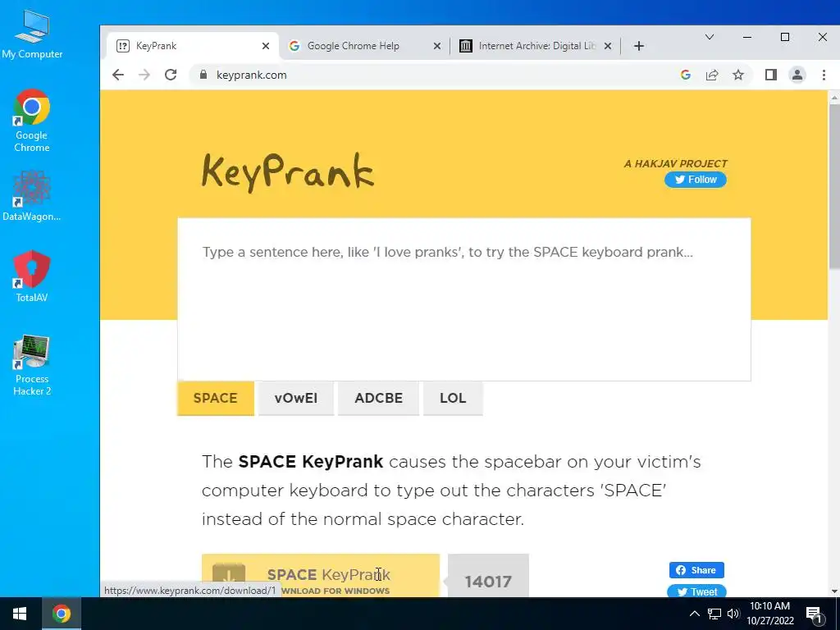Select the vOwEl prank tab
The width and height of the screenshot is (840, 630).
[x=295, y=398]
